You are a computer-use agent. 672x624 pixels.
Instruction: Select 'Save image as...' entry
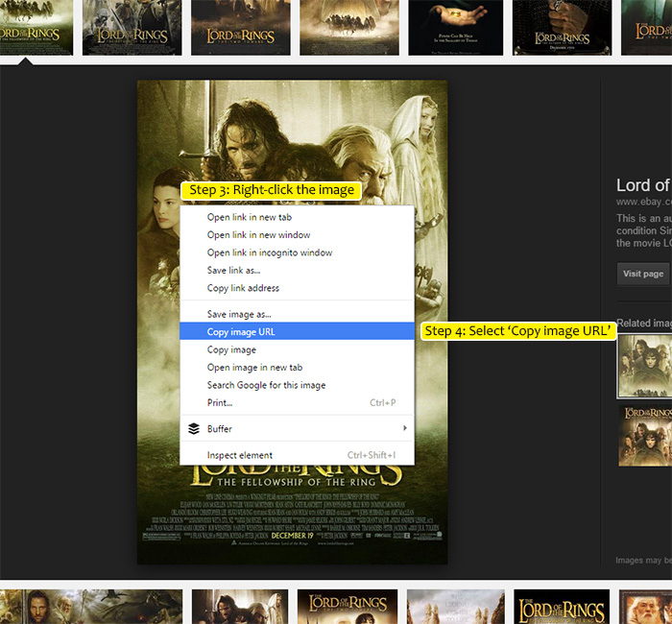pos(239,314)
